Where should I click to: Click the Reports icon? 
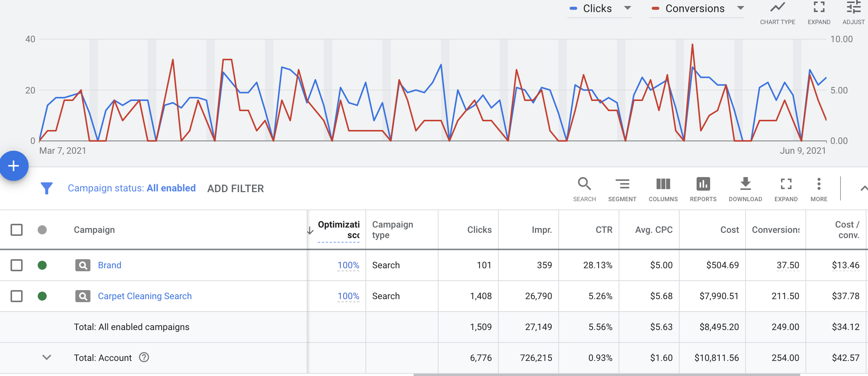coord(703,184)
